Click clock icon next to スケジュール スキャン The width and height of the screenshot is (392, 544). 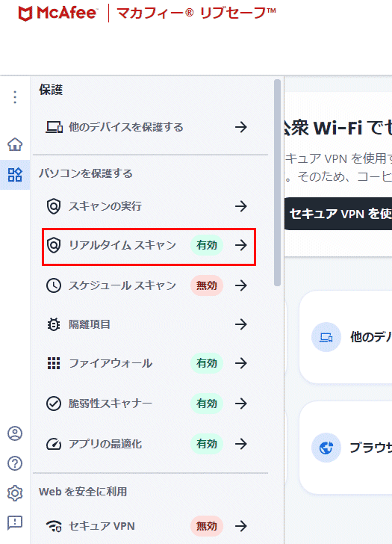(x=54, y=285)
